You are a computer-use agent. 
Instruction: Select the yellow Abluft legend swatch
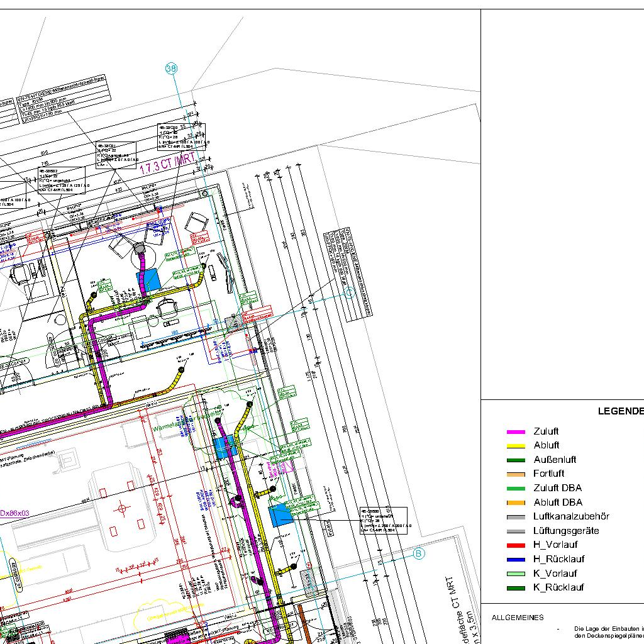pyautogui.click(x=516, y=446)
